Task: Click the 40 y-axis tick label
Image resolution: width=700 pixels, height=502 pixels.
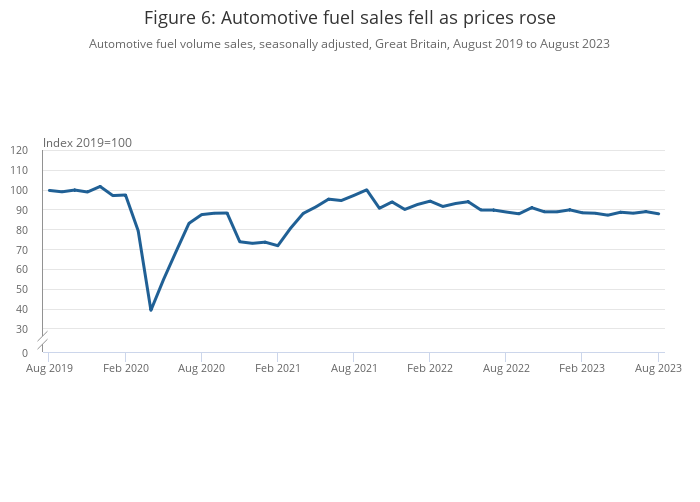Action: pos(22,309)
